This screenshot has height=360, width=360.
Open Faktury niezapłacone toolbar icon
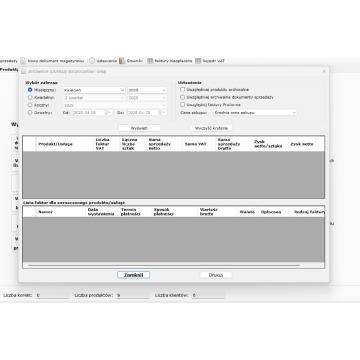coord(150,61)
